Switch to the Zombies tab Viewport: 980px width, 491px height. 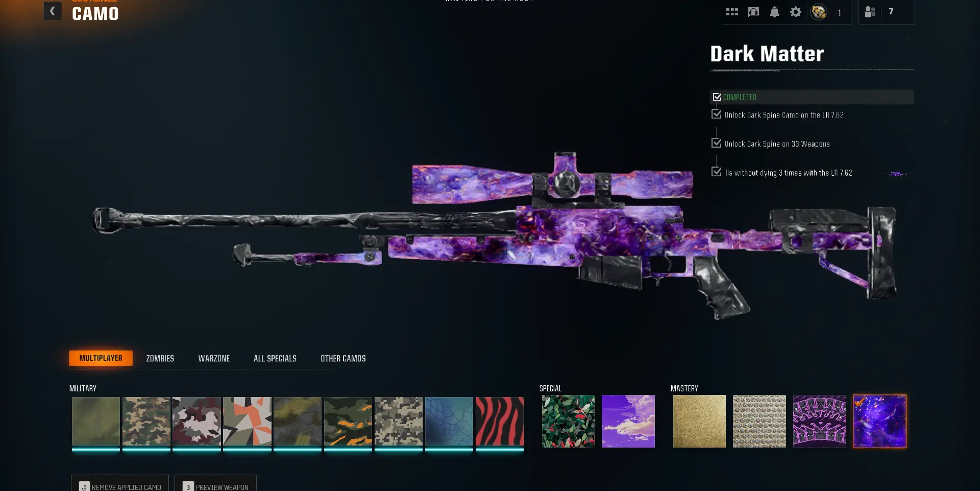click(160, 358)
